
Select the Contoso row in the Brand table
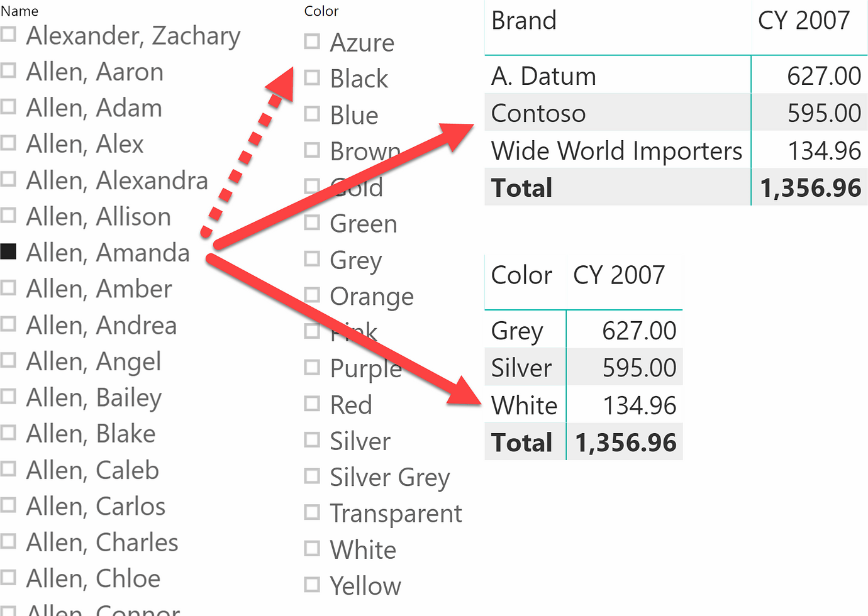point(538,113)
